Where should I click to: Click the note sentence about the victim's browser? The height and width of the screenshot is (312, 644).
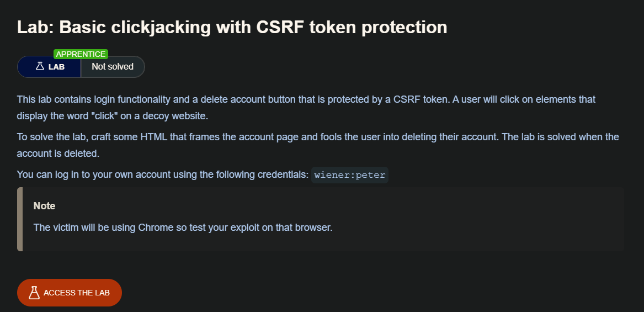coord(183,228)
